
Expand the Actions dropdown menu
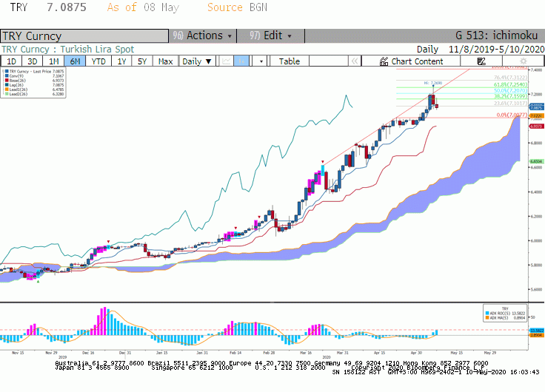pyautogui.click(x=203, y=36)
